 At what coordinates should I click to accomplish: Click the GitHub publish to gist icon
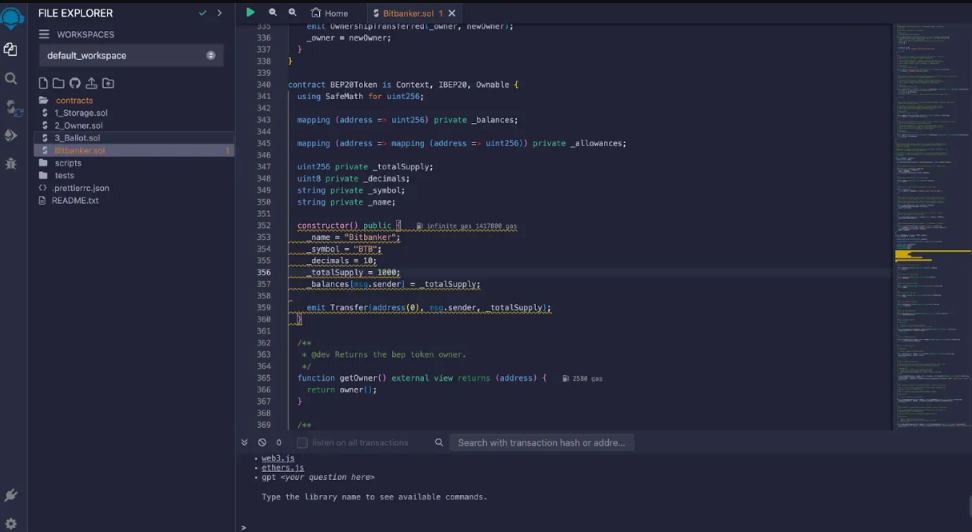[74, 83]
